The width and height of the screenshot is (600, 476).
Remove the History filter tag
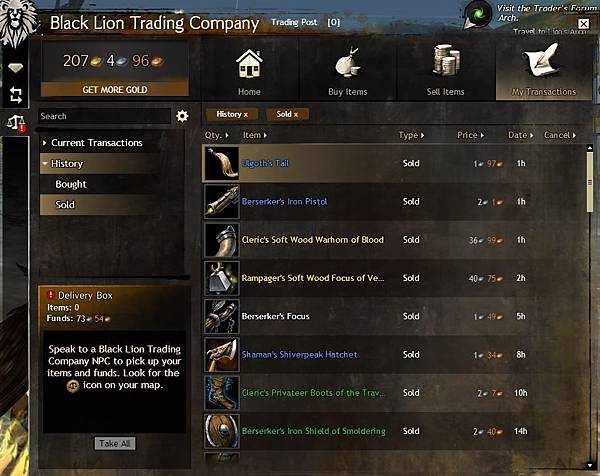[x=246, y=114]
